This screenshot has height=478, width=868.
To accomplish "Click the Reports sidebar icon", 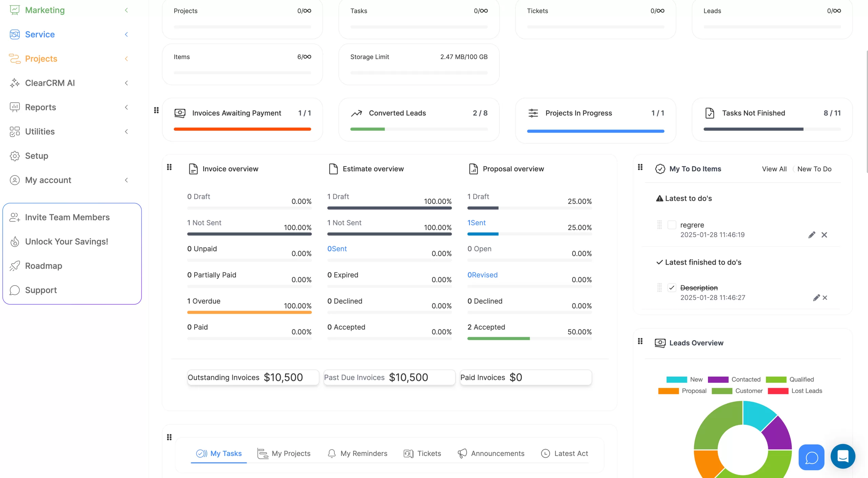I will coord(15,107).
